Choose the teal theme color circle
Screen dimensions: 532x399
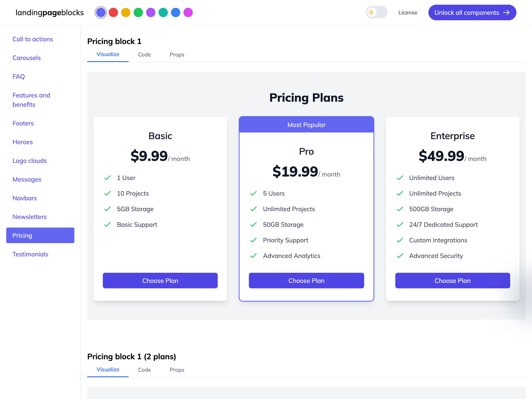pyautogui.click(x=163, y=12)
